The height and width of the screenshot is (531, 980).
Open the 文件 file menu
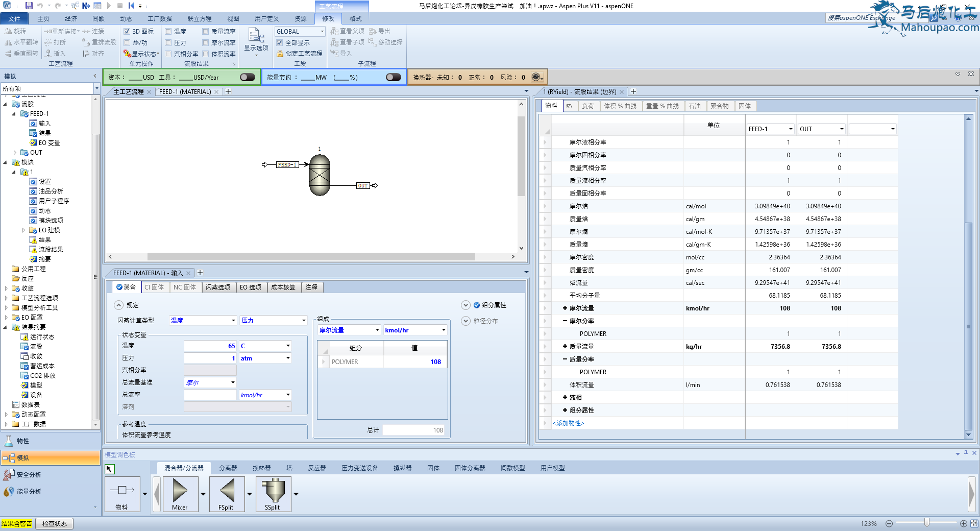point(14,19)
